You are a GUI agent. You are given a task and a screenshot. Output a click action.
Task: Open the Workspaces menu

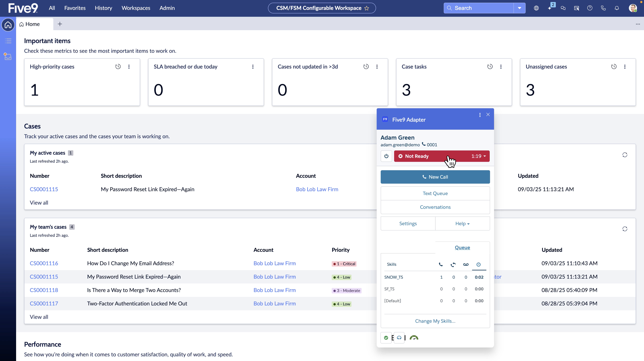coord(136,8)
